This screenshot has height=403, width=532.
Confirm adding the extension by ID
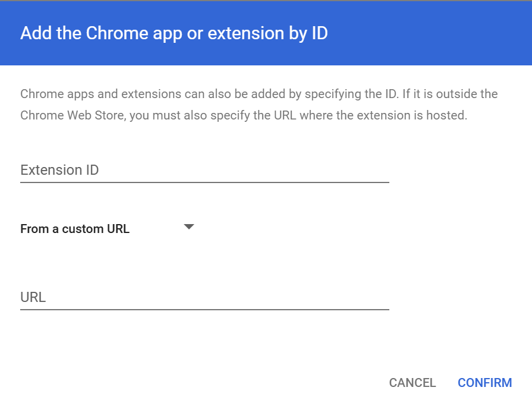coord(484,383)
